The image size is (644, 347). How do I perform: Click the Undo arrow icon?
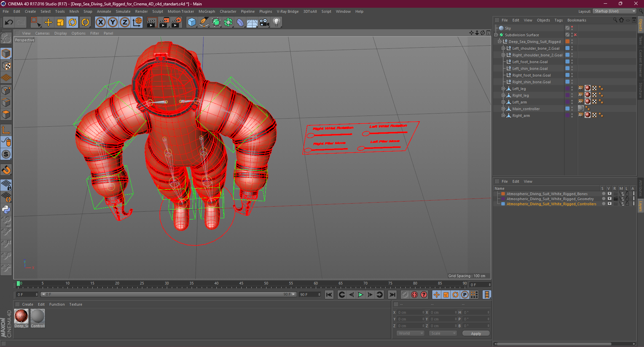9,22
